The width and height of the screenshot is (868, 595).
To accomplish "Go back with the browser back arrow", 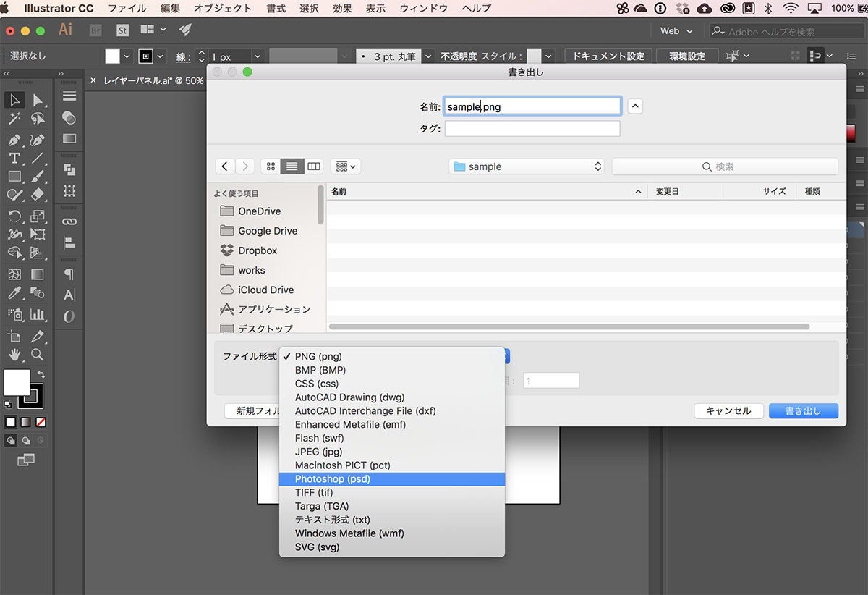I will click(225, 166).
